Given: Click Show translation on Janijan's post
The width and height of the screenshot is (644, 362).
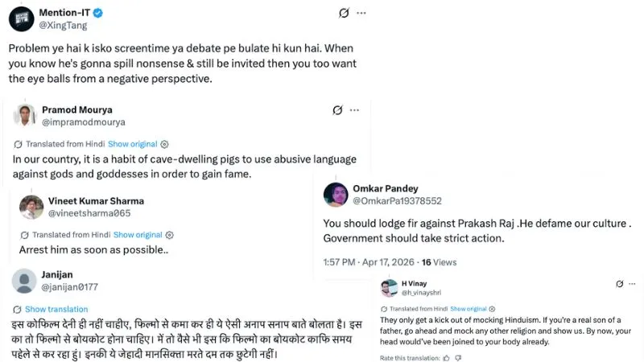Looking at the screenshot, I should point(56,309).
